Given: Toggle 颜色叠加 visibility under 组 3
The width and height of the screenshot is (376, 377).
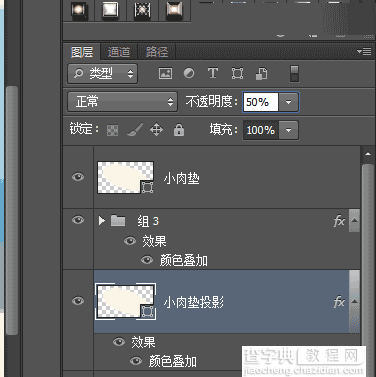Looking at the screenshot, I should click(147, 260).
